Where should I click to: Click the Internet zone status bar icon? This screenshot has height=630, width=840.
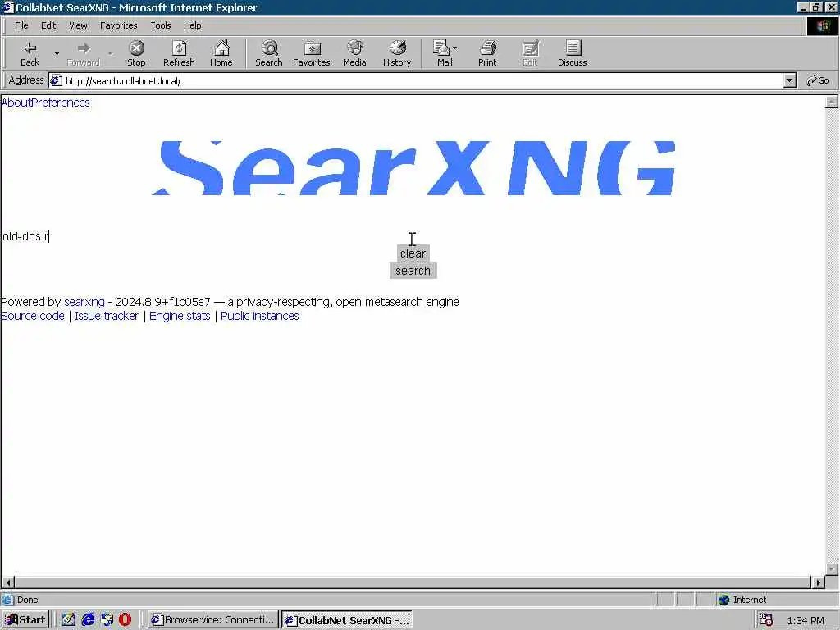tap(724, 600)
